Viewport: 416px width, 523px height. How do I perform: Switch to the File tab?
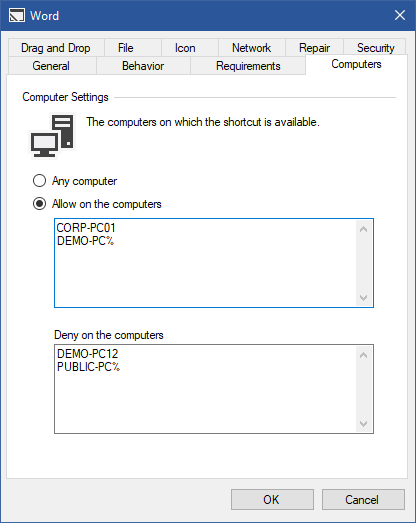(x=125, y=48)
